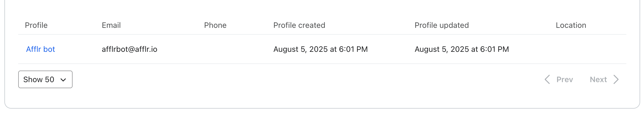Click the Email column header
The height and width of the screenshot is (113, 644).
tap(111, 25)
